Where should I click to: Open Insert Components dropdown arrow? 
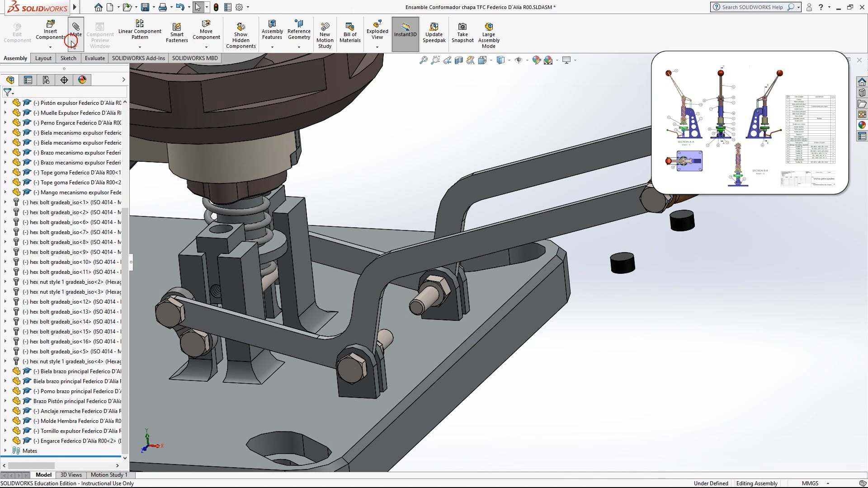tap(50, 47)
